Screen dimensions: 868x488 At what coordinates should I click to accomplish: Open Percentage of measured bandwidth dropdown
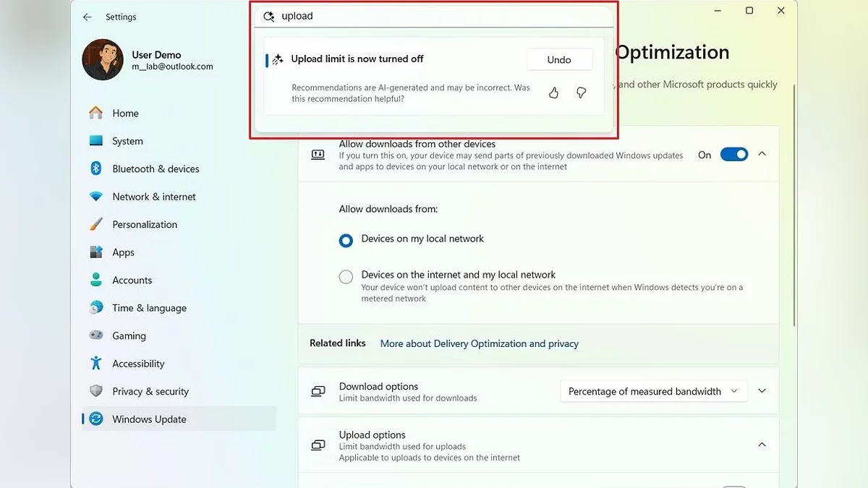click(653, 391)
